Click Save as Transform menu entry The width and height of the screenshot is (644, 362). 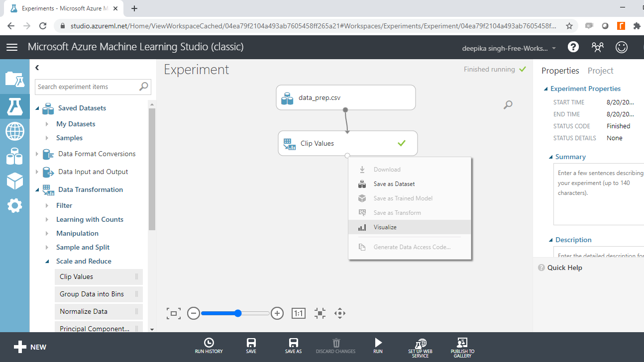coord(410,213)
